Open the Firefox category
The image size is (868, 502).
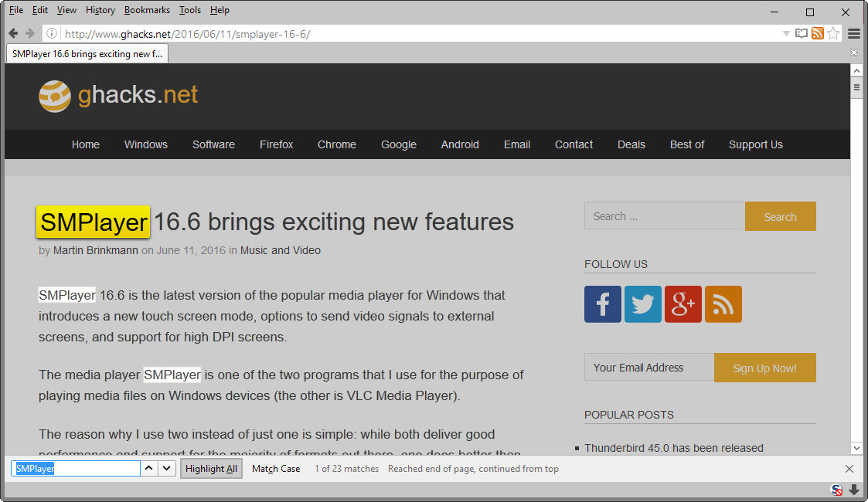pyautogui.click(x=276, y=144)
